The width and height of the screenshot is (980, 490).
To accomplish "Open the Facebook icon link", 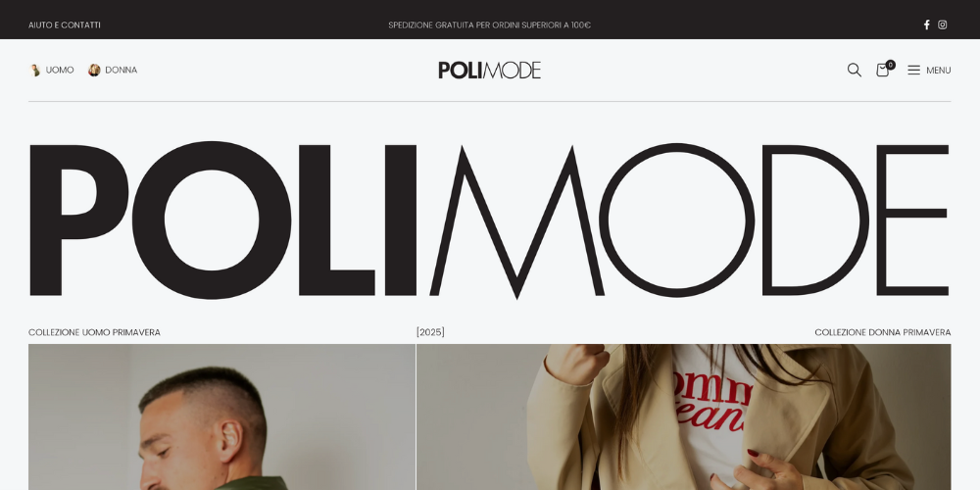I will 926,25.
